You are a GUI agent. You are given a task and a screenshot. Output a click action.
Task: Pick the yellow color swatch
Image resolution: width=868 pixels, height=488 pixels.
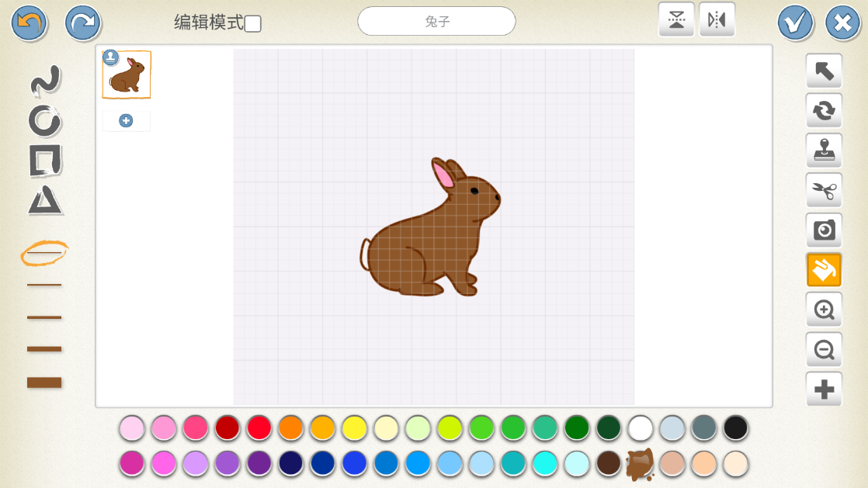[x=354, y=427]
